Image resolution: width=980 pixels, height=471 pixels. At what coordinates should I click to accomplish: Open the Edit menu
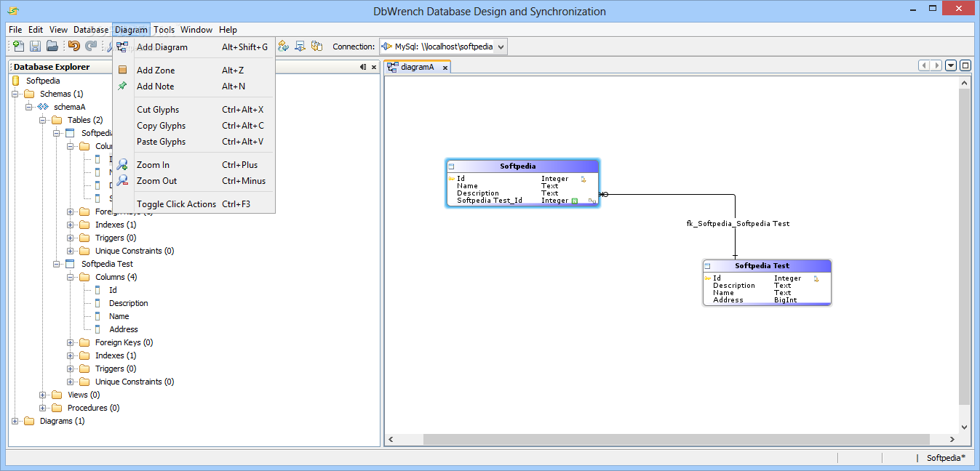36,30
